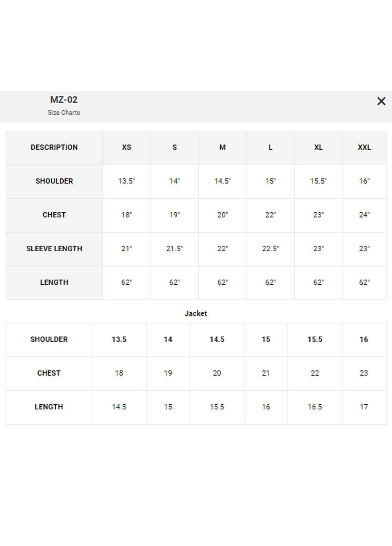Screen dimensions: 392x546
Task: Select the L size column header
Action: [270, 148]
